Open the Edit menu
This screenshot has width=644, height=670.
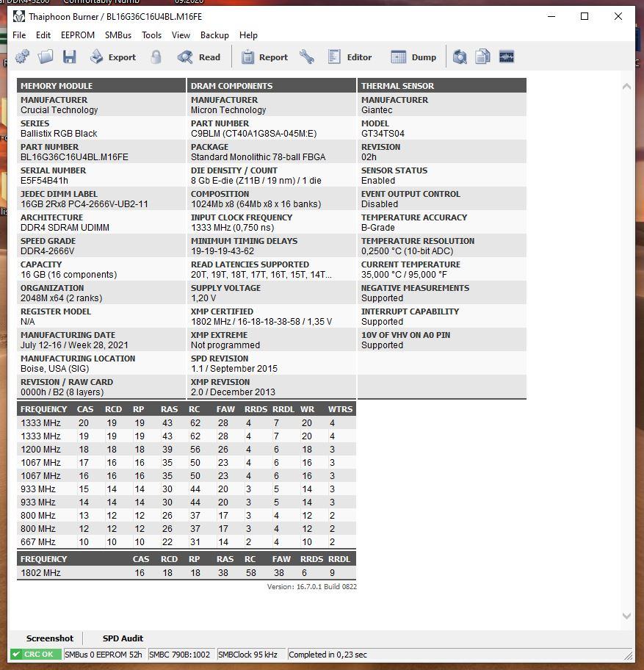pyautogui.click(x=43, y=35)
